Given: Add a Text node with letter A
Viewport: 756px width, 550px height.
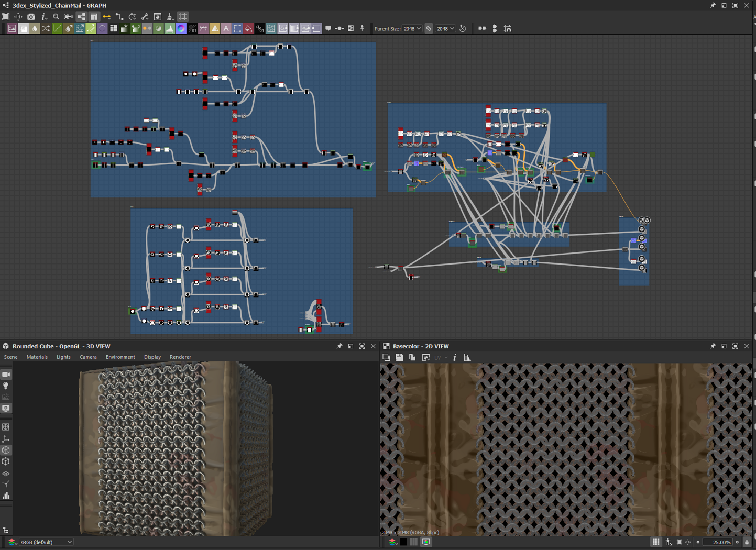Looking at the screenshot, I should click(x=226, y=29).
